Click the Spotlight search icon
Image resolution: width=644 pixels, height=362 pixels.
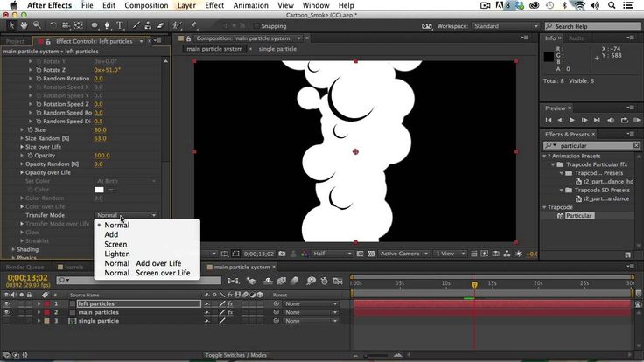pyautogui.click(x=612, y=5)
